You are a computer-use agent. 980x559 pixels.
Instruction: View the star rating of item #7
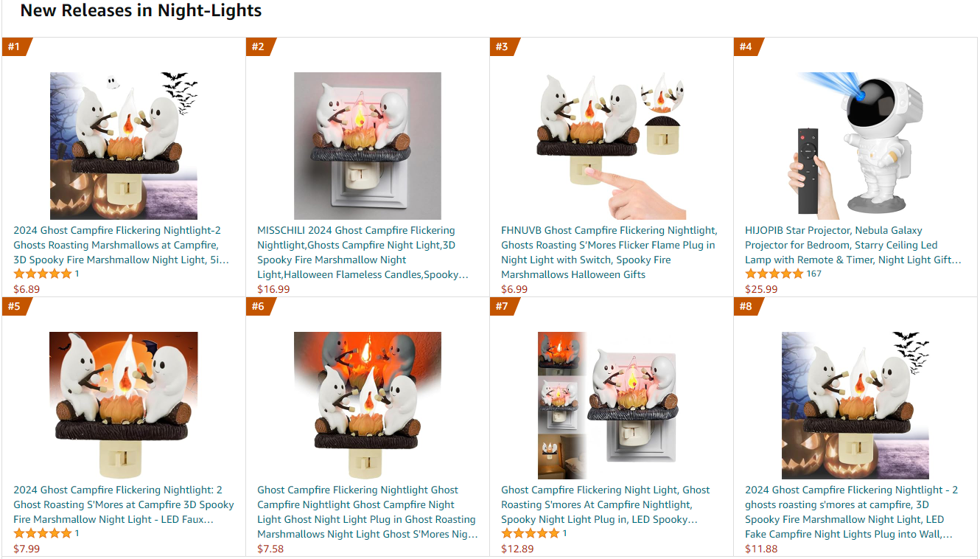click(531, 533)
